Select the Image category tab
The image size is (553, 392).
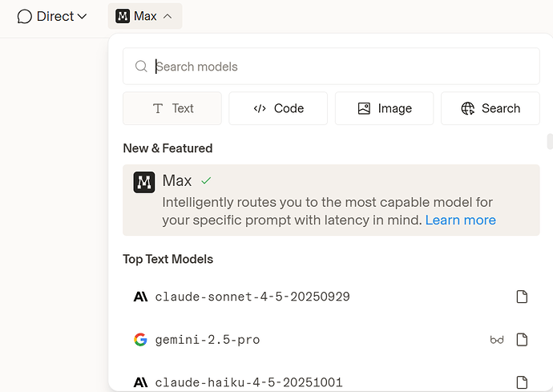(384, 108)
